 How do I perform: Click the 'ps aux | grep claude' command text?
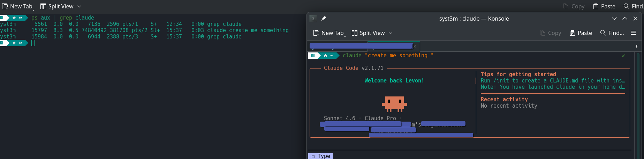click(63, 17)
